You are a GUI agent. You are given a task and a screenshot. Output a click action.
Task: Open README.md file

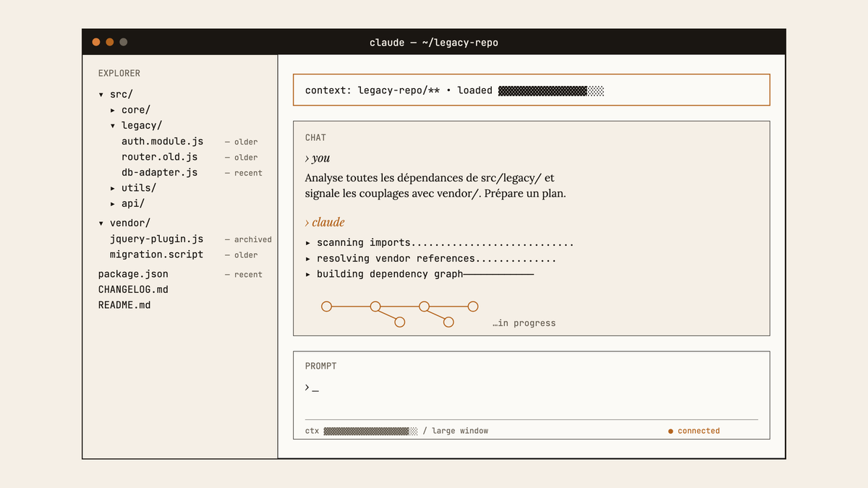[124, 305]
